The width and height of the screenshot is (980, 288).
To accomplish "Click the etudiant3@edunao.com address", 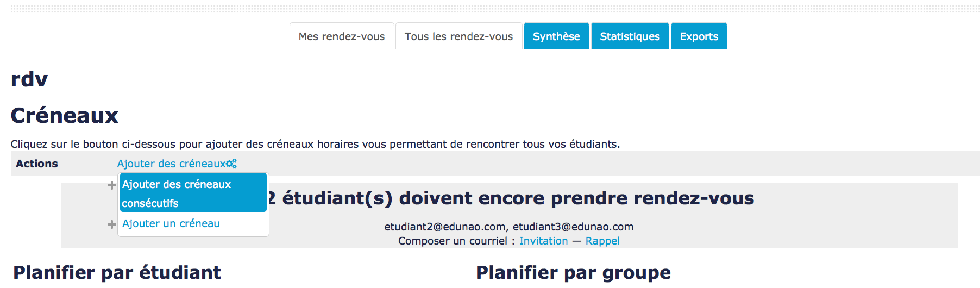I will 573,227.
